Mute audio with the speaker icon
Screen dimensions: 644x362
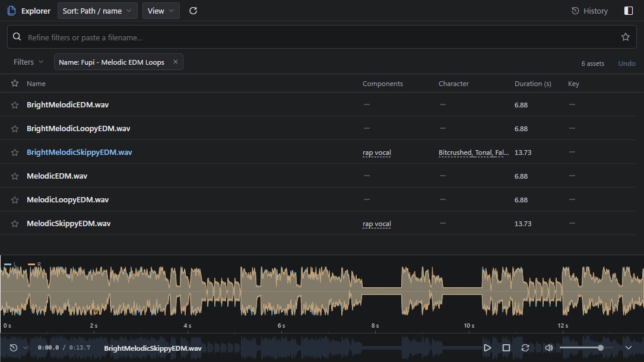[x=548, y=348]
